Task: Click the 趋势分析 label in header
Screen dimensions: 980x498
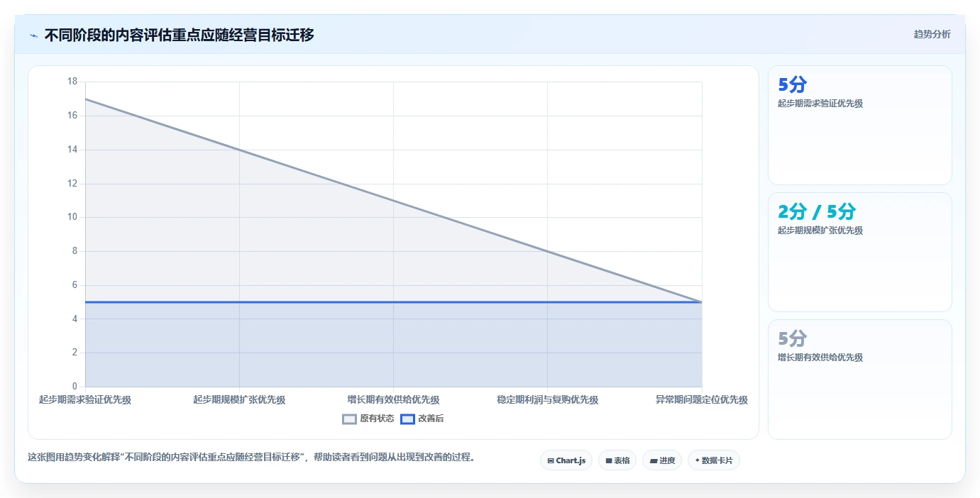Action: [932, 35]
